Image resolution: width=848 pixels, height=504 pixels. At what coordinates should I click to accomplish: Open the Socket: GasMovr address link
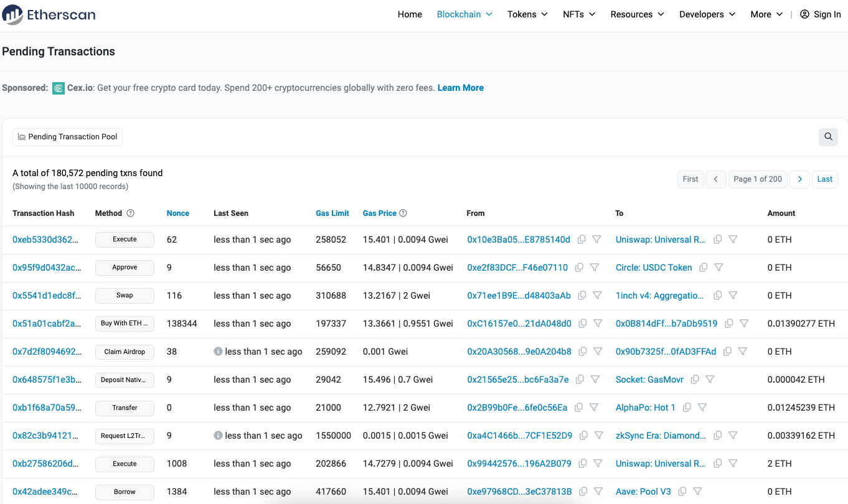pos(649,380)
